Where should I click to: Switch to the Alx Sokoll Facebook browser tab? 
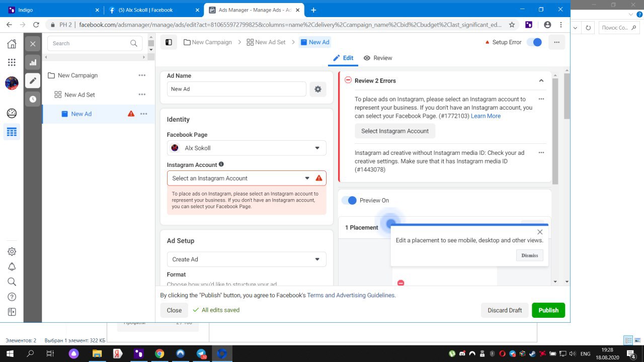[x=153, y=10]
